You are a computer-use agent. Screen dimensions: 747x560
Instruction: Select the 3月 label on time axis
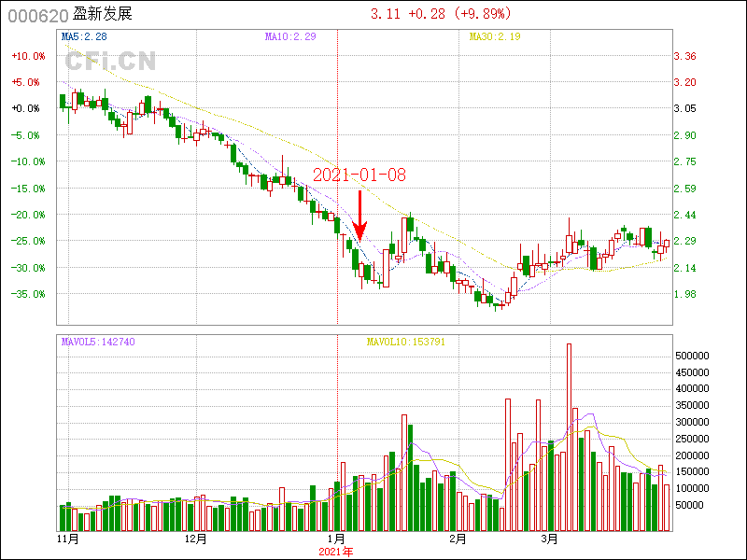[550, 539]
